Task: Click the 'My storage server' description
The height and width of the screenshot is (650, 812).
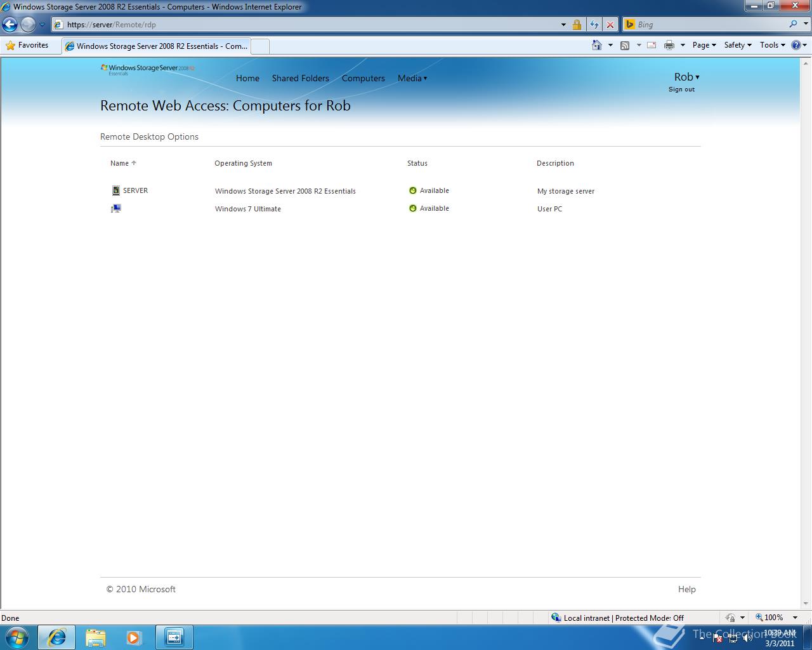Action: click(x=566, y=191)
